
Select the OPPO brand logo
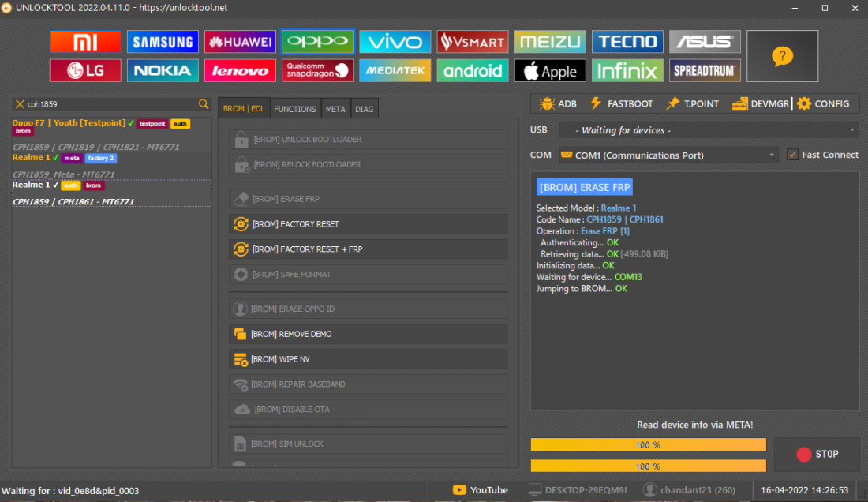(x=318, y=42)
